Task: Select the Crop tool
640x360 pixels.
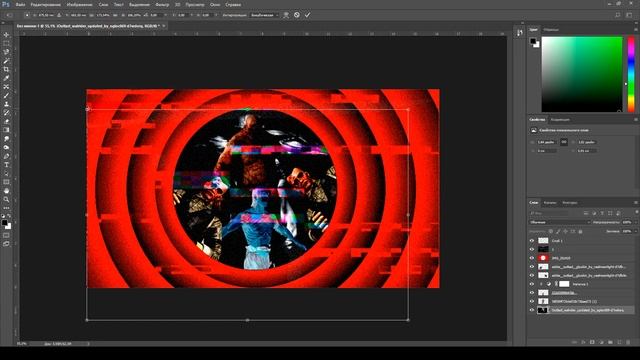Action: (x=6, y=69)
